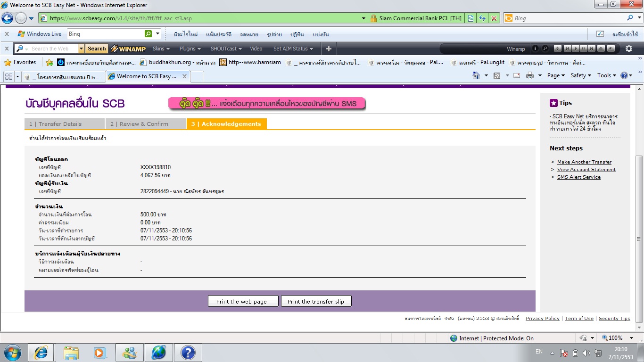Image resolution: width=644 pixels, height=362 pixels.
Task: Click the Winamp toolbar Search button
Action: (97, 49)
